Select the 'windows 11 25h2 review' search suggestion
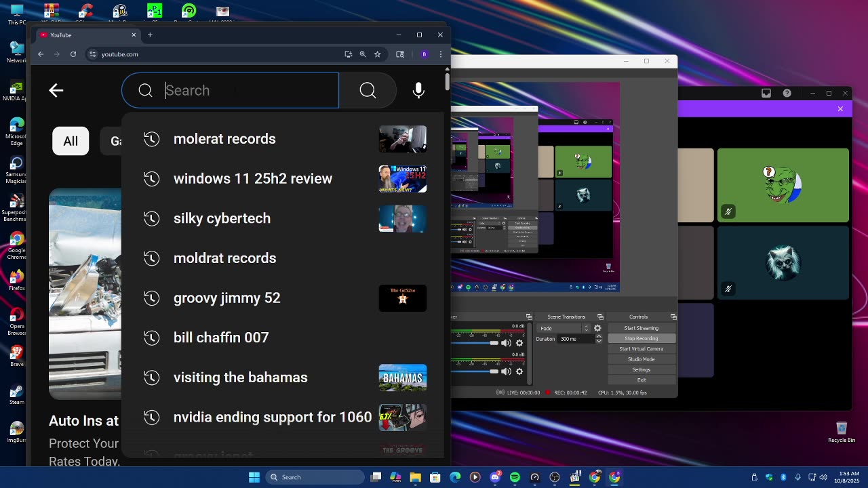868x488 pixels. click(252, 178)
